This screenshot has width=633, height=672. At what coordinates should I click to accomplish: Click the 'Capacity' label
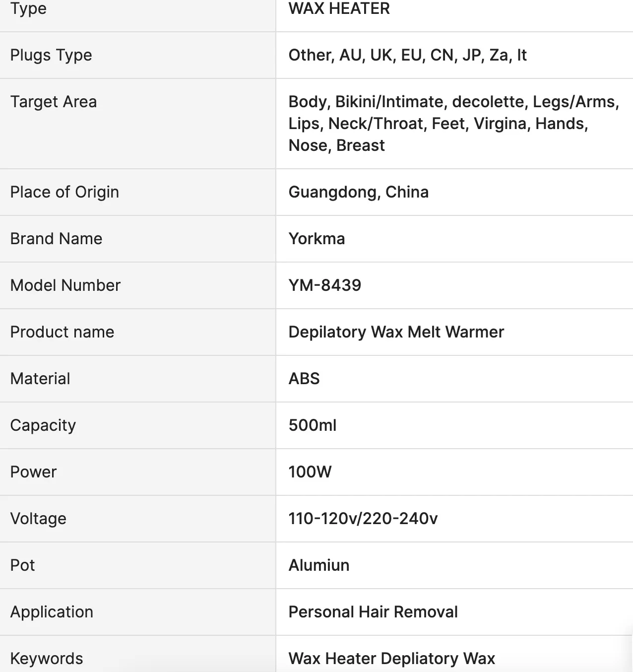pyautogui.click(x=43, y=425)
